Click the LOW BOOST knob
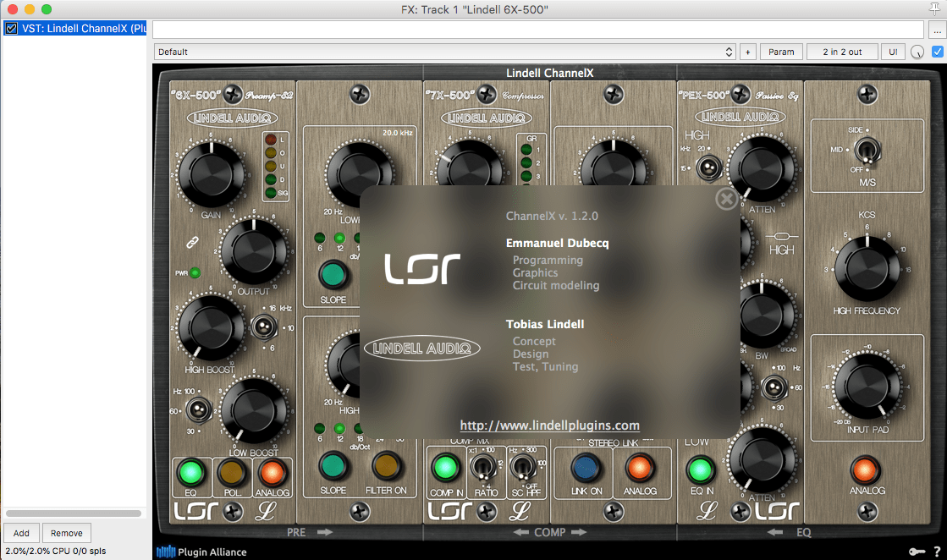Image resolution: width=947 pixels, height=560 pixels. pyautogui.click(x=254, y=410)
